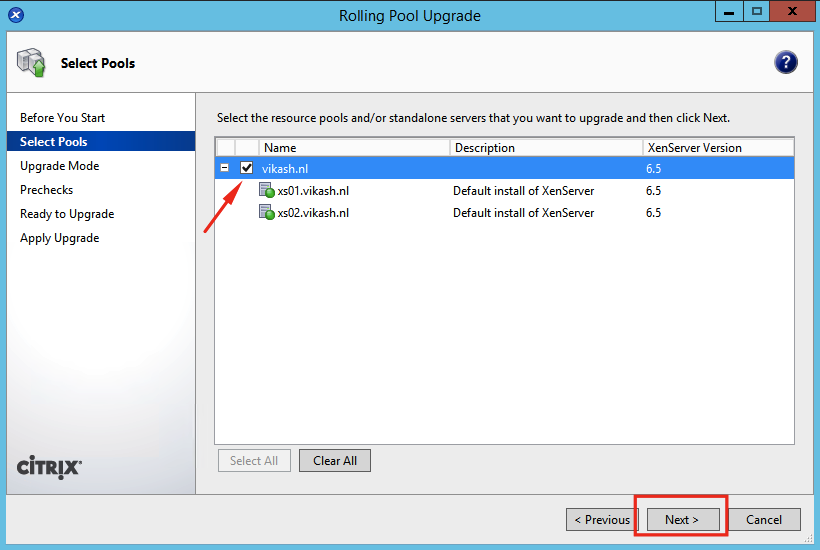Close the Rolling Pool Upgrade window

(x=792, y=12)
